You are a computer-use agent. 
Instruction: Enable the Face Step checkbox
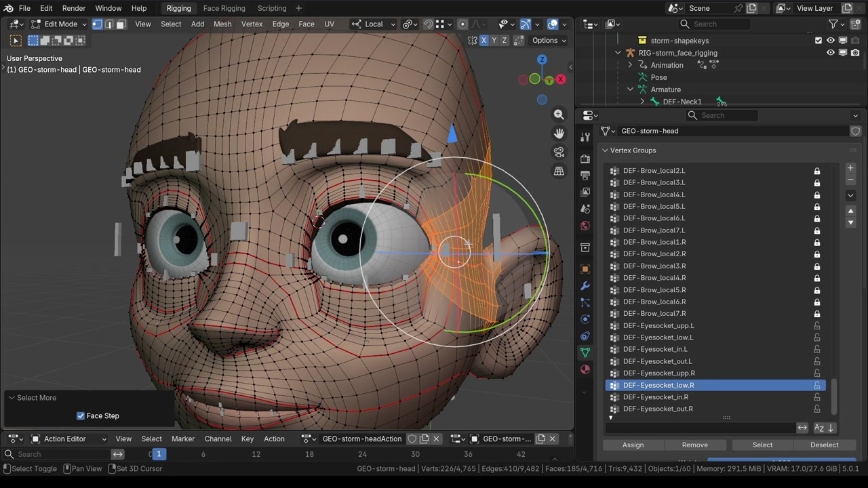pos(81,415)
